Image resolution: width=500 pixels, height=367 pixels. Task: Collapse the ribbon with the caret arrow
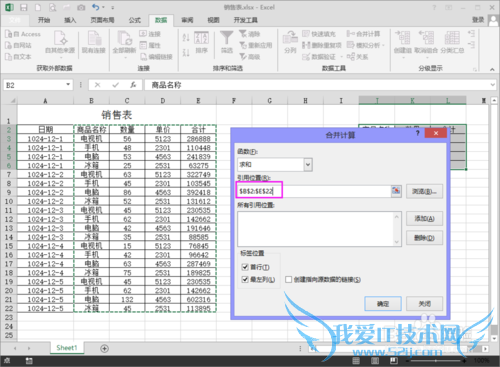coord(492,69)
